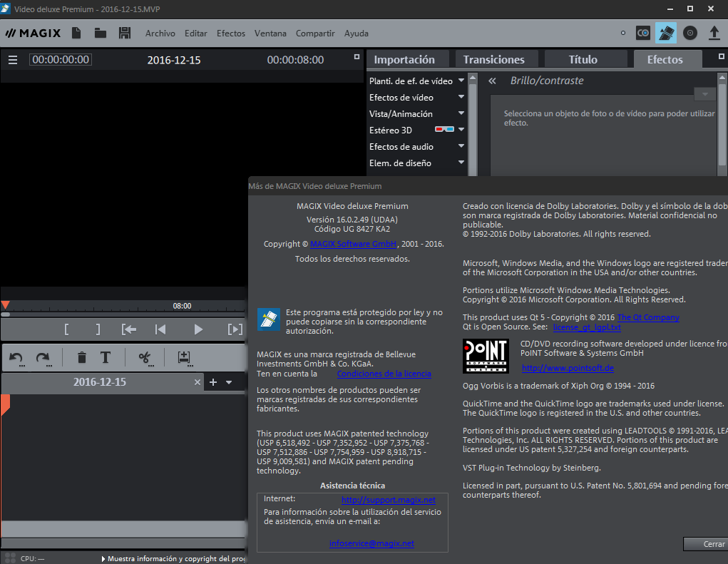This screenshot has width=728, height=564.
Task: Set range start with left bracket
Action: 66,329
